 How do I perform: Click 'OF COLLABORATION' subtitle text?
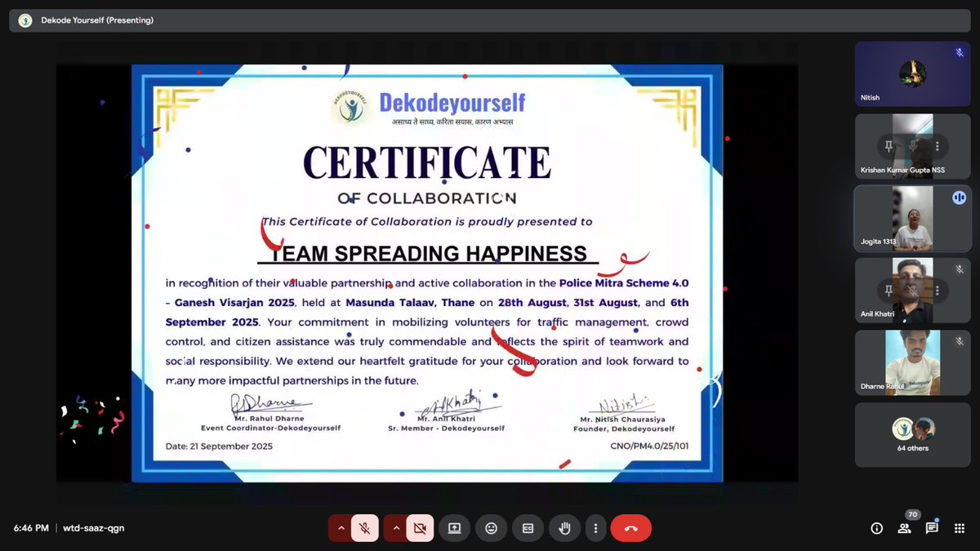426,198
